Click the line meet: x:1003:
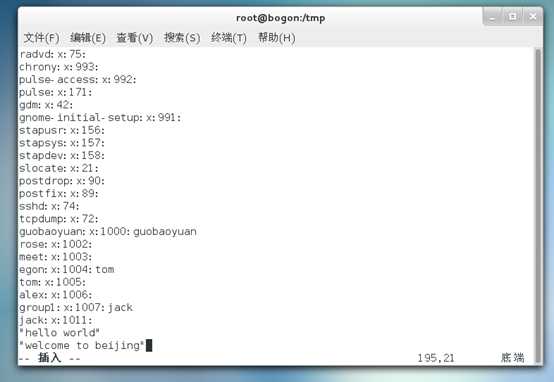The image size is (554, 382). point(55,257)
